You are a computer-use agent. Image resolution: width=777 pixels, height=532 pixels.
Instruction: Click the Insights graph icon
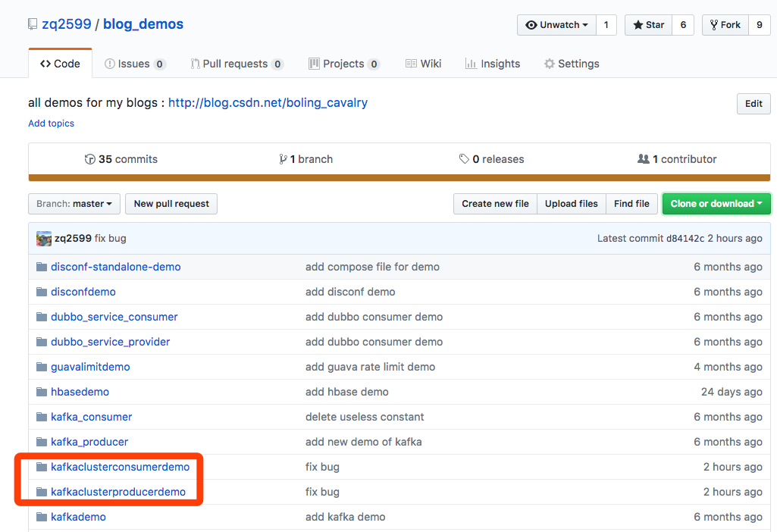(471, 64)
